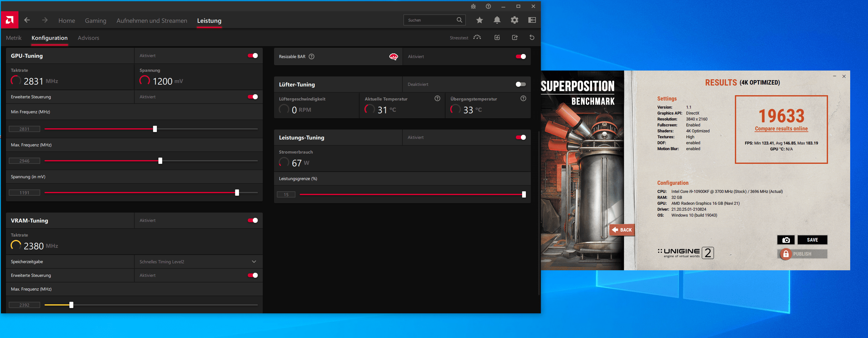
Task: Open settings gear icon
Action: 515,20
